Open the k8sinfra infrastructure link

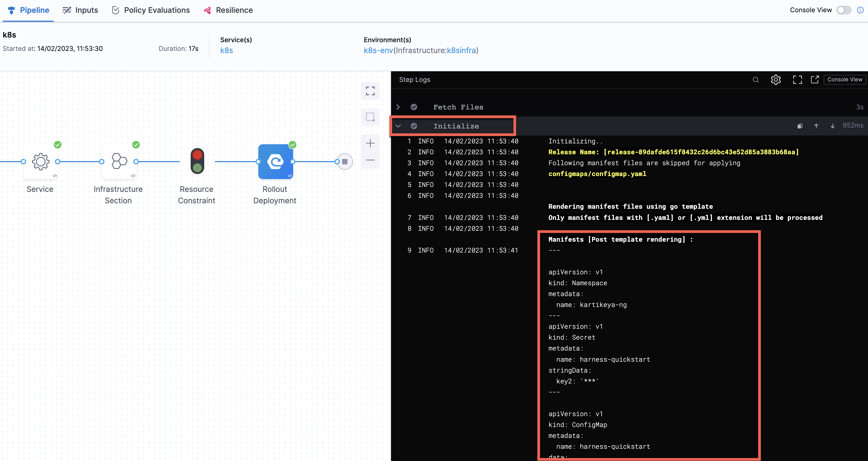coord(461,51)
